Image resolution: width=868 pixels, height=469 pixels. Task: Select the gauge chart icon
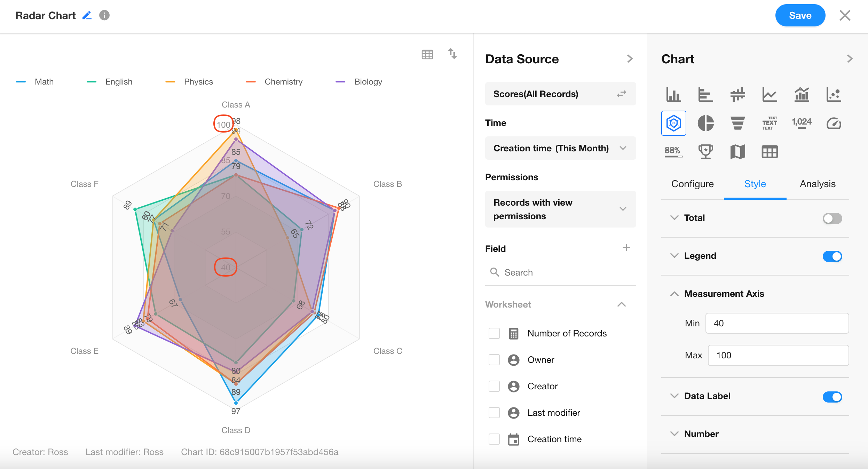pos(834,123)
